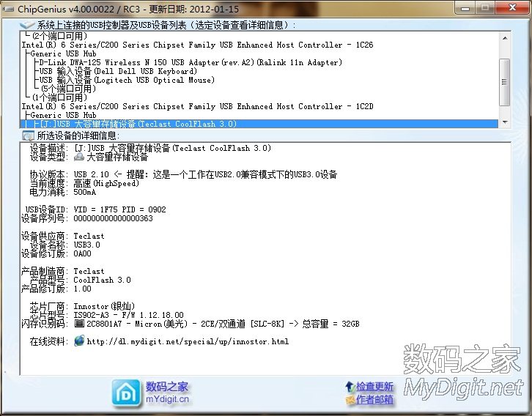532x416 pixels.
Task: Click the check-update arrow icon
Action: point(349,386)
